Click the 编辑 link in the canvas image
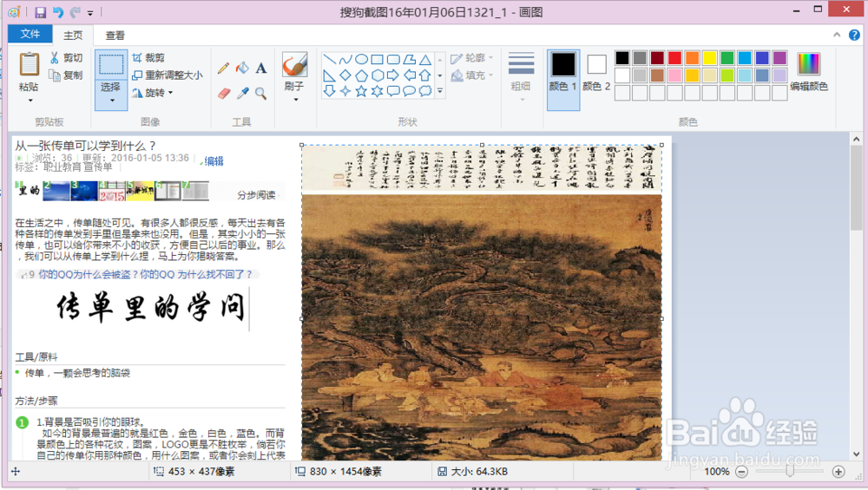This screenshot has width=868, height=490. click(214, 161)
